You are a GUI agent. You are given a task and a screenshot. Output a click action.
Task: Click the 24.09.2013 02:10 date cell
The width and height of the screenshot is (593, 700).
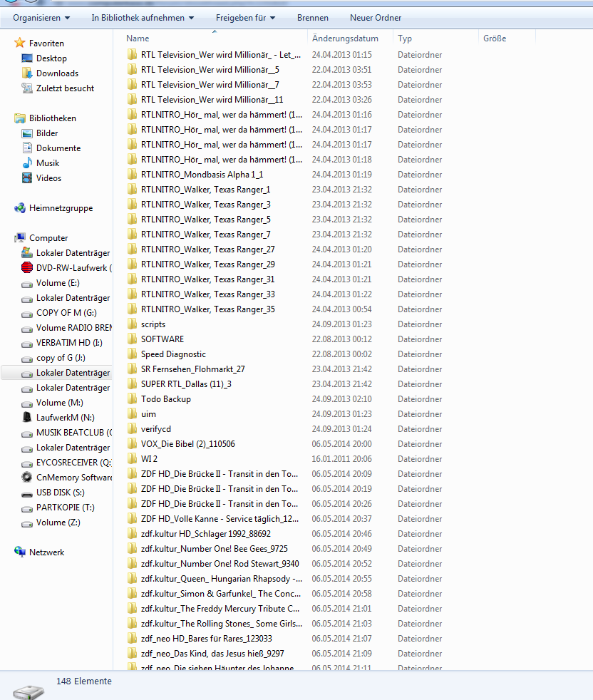coord(341,399)
